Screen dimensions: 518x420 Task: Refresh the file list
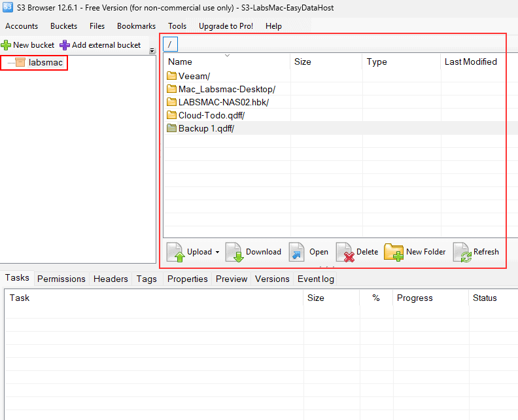(x=462, y=252)
